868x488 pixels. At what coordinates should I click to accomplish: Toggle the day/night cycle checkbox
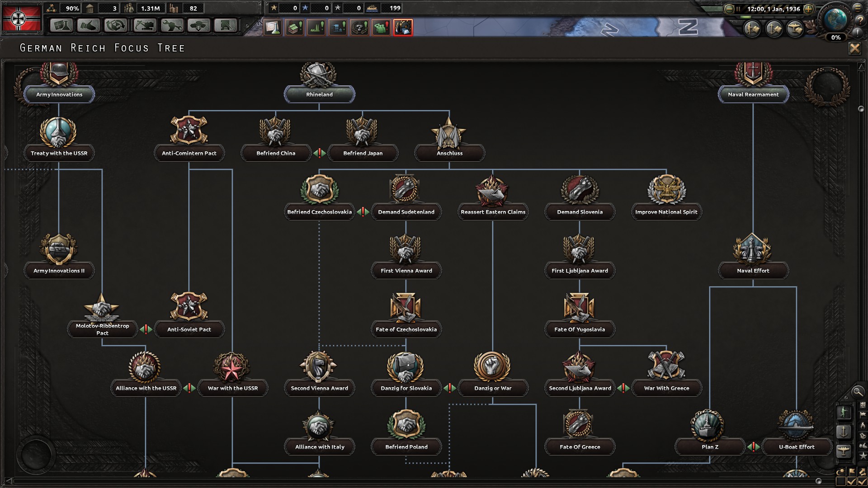841,482
